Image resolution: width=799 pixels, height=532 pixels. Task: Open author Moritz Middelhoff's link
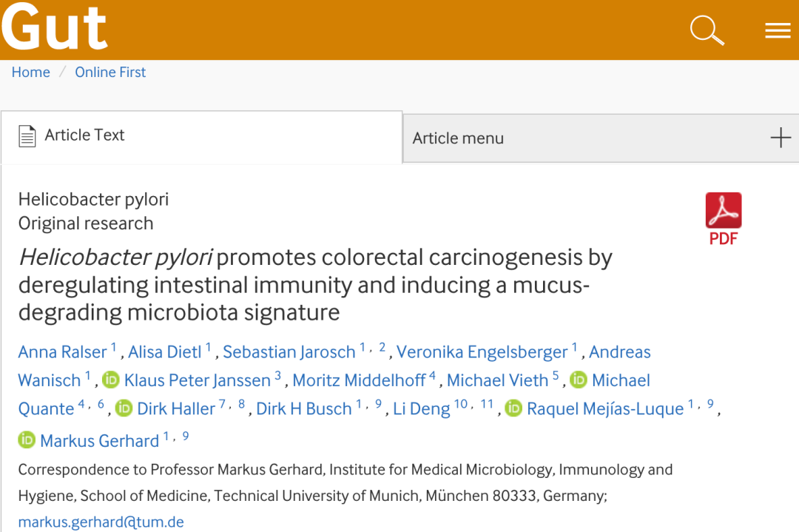359,380
